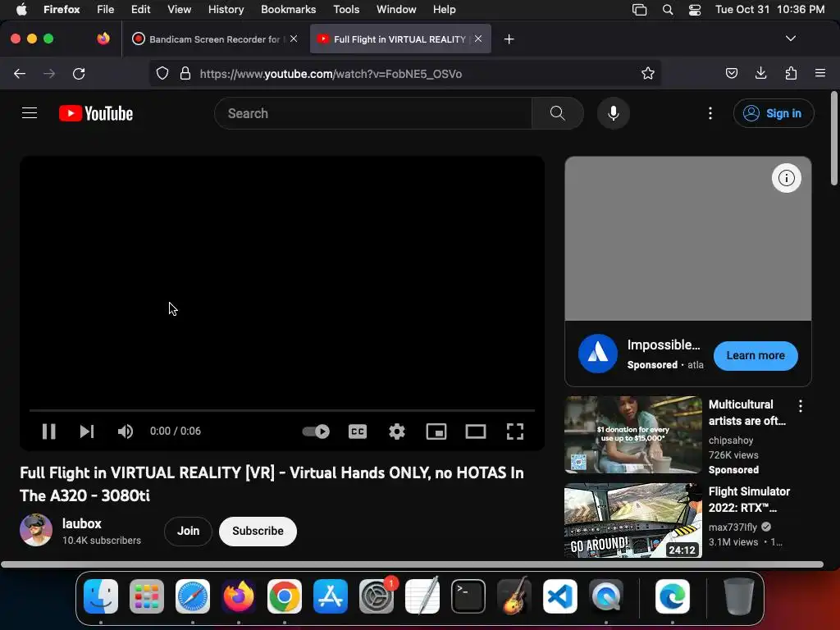The height and width of the screenshot is (630, 840).
Task: Open the History menu
Action: [x=226, y=9]
